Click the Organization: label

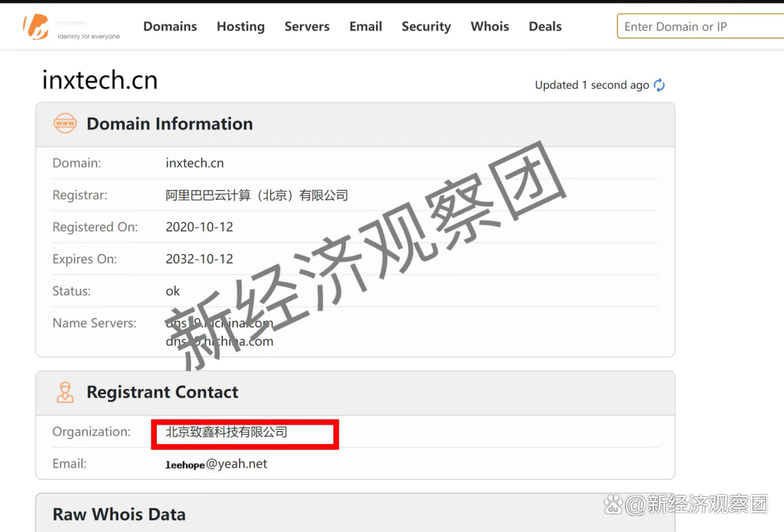coord(91,432)
